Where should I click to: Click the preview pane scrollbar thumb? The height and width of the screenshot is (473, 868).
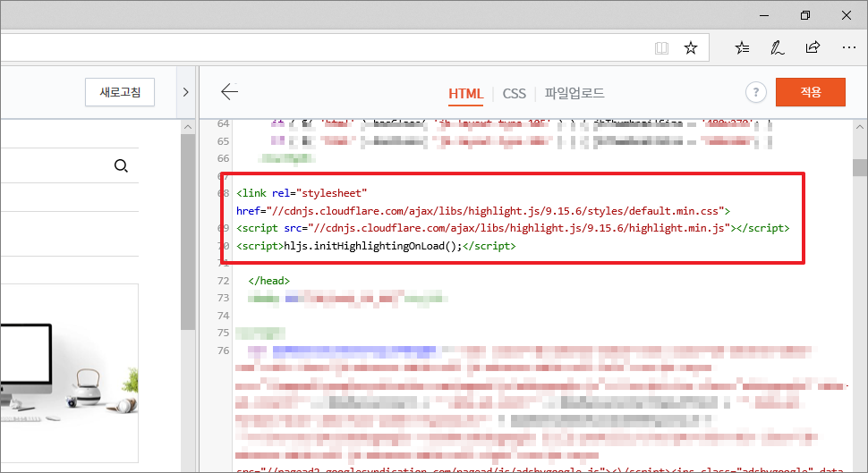click(188, 232)
